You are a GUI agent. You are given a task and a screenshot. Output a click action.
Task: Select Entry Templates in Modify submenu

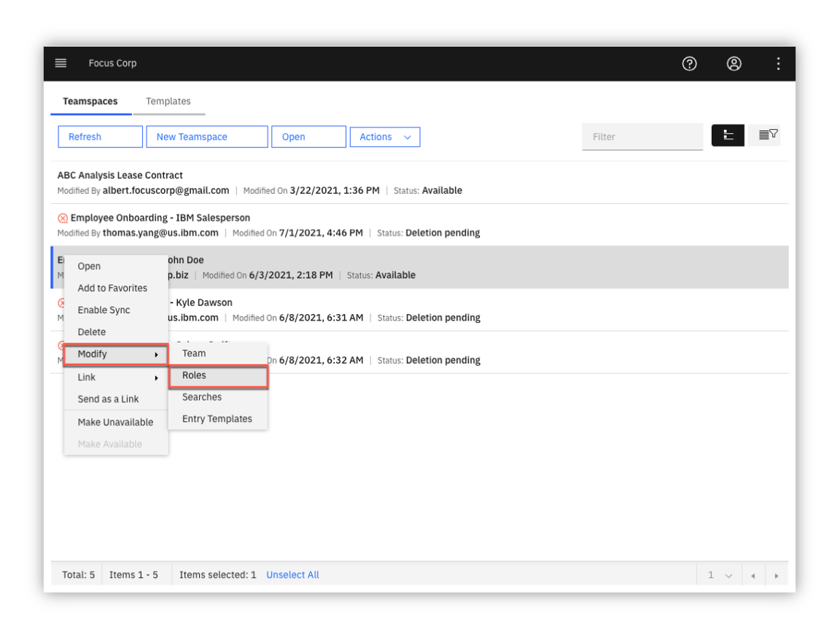(218, 419)
